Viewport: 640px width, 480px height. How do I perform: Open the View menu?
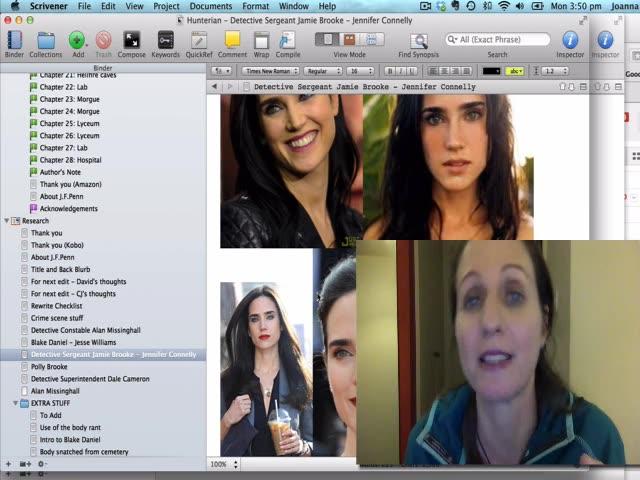point(134,6)
